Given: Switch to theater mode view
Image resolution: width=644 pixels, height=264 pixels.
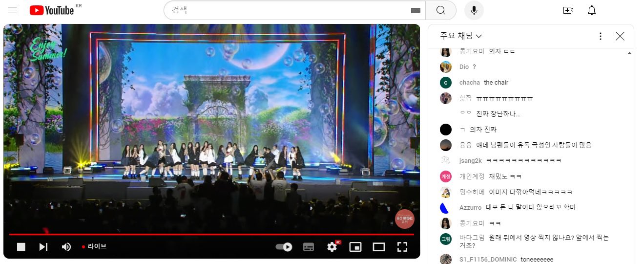Looking at the screenshot, I should (x=379, y=247).
